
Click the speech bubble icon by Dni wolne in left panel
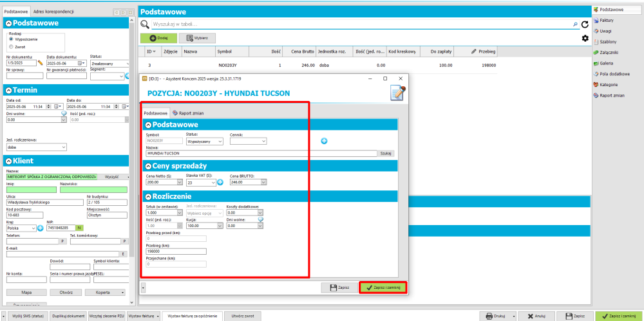point(64,114)
